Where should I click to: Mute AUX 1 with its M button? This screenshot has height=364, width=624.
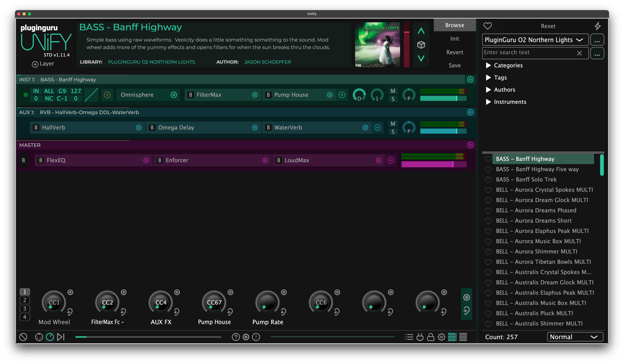[x=393, y=124]
